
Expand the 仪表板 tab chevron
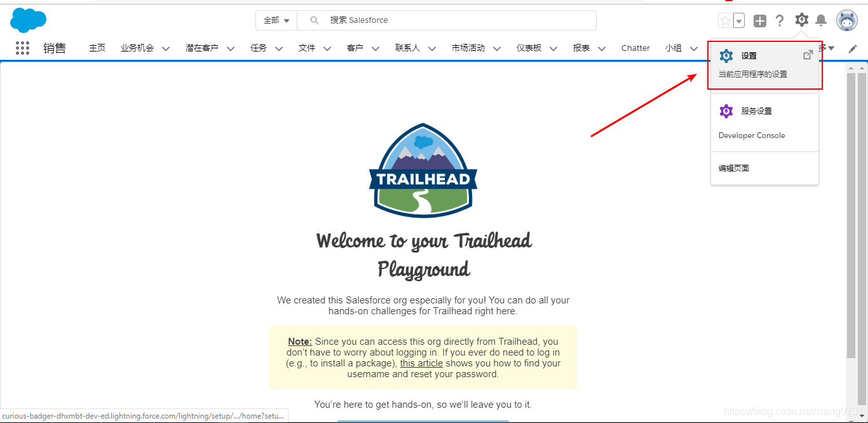pos(553,48)
